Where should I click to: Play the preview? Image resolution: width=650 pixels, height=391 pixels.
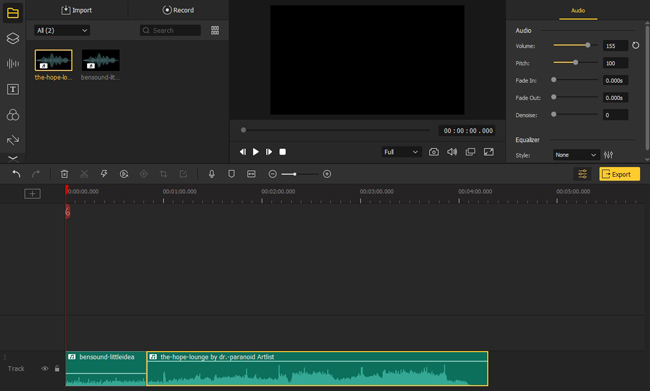pos(256,152)
